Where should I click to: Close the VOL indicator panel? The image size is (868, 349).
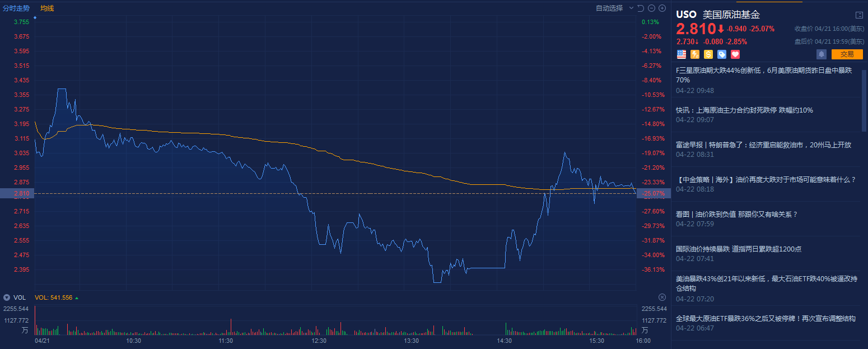(662, 297)
